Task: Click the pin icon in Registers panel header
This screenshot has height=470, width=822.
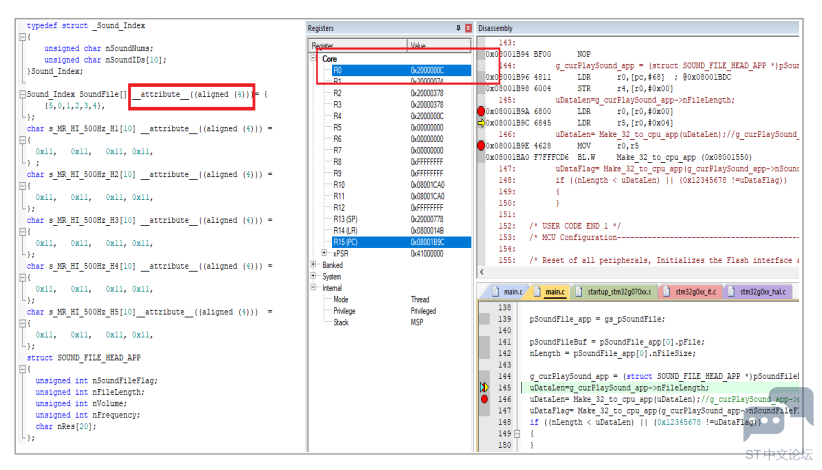Action: pyautogui.click(x=458, y=28)
